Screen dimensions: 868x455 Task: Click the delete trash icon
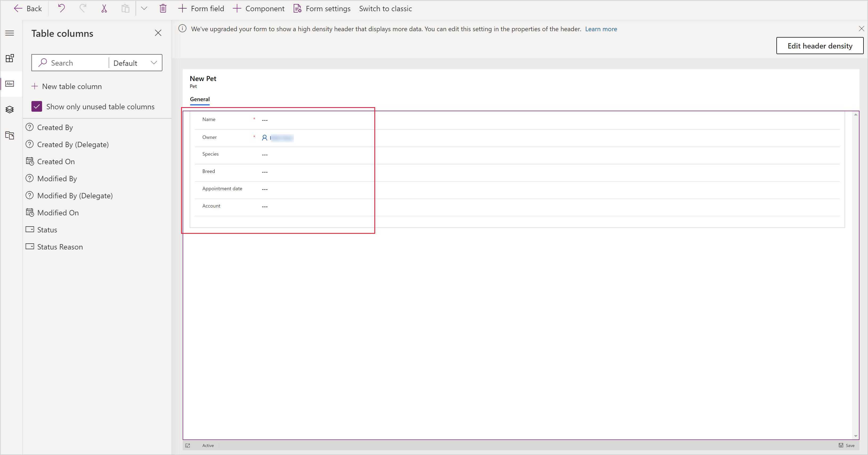(163, 8)
